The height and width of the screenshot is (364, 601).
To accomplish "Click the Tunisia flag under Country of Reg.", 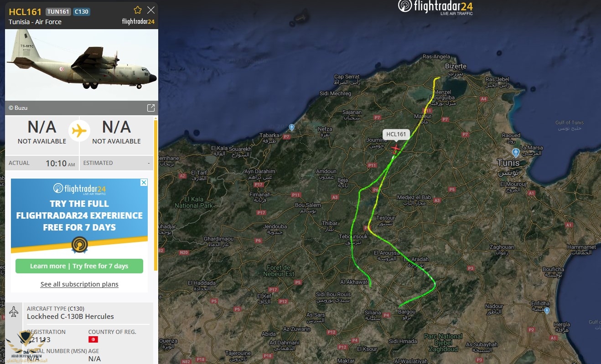I will (93, 340).
